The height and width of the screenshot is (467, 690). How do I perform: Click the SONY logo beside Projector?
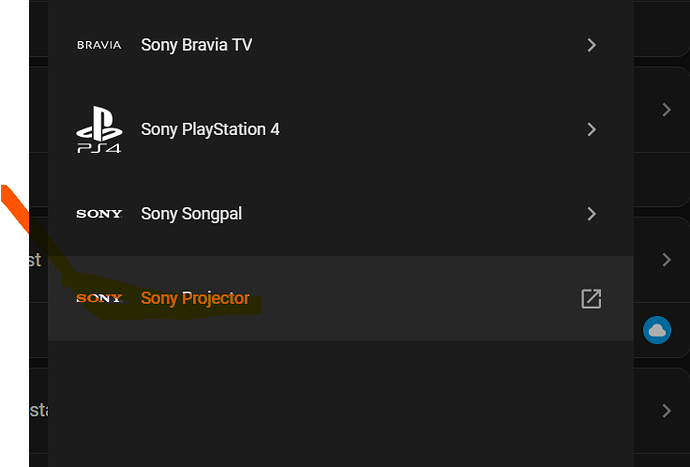[99, 298]
